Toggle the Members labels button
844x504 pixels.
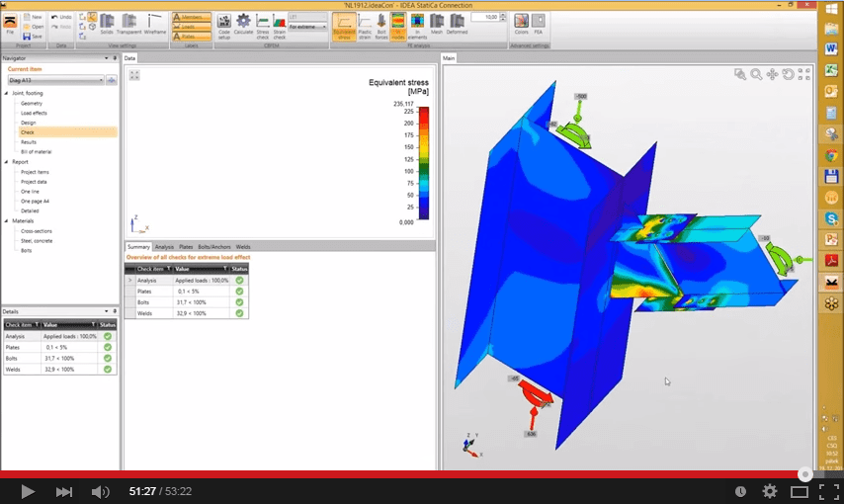(x=191, y=17)
